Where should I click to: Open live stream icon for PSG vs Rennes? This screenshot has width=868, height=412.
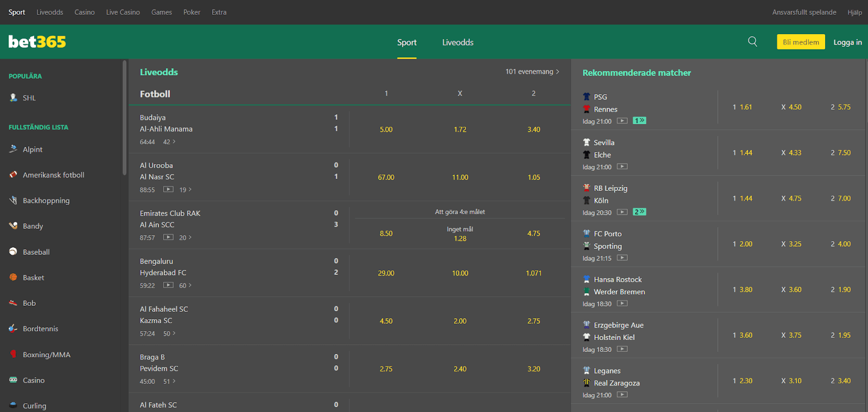tap(622, 121)
